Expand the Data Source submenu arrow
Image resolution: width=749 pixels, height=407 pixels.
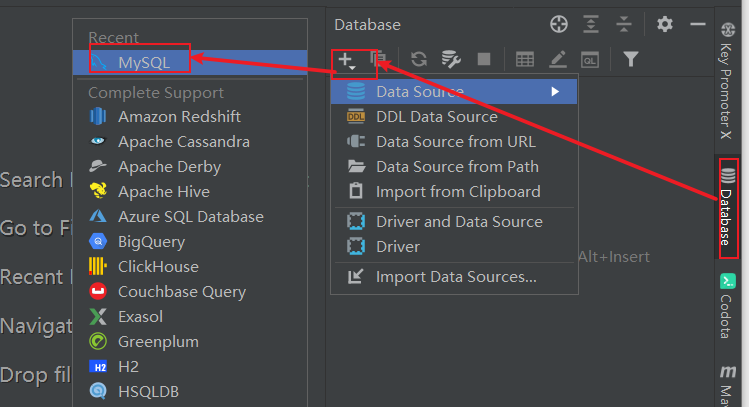point(555,91)
